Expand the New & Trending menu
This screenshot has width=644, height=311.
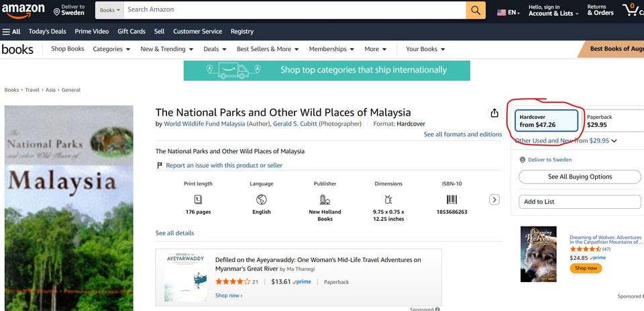click(x=167, y=49)
